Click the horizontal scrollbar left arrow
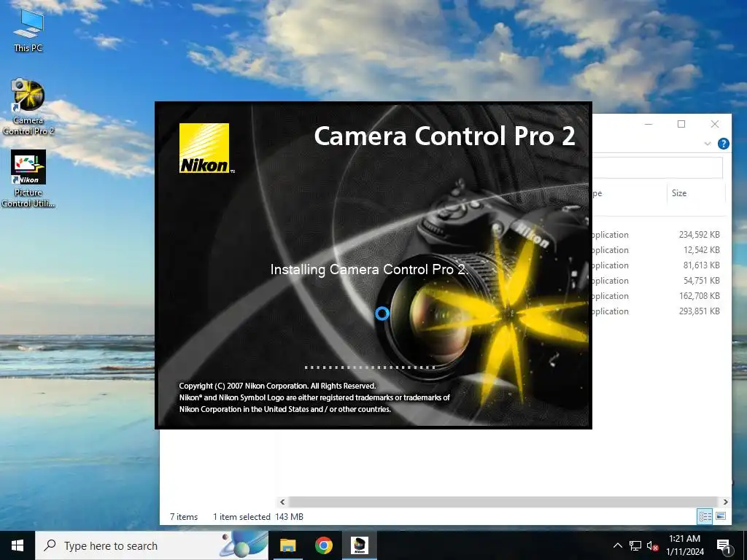 point(282,502)
